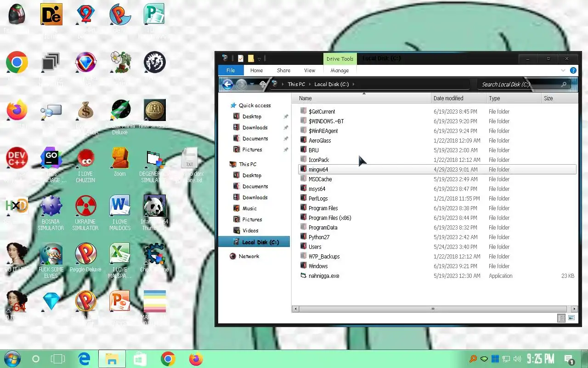The height and width of the screenshot is (368, 588).
Task: Click the New Folder icon in title bar
Action: (x=251, y=58)
